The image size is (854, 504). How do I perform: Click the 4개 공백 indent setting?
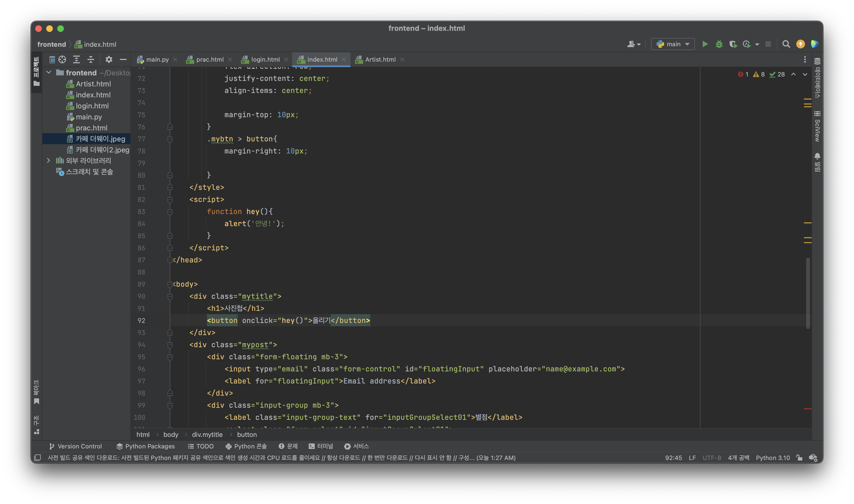point(738,458)
